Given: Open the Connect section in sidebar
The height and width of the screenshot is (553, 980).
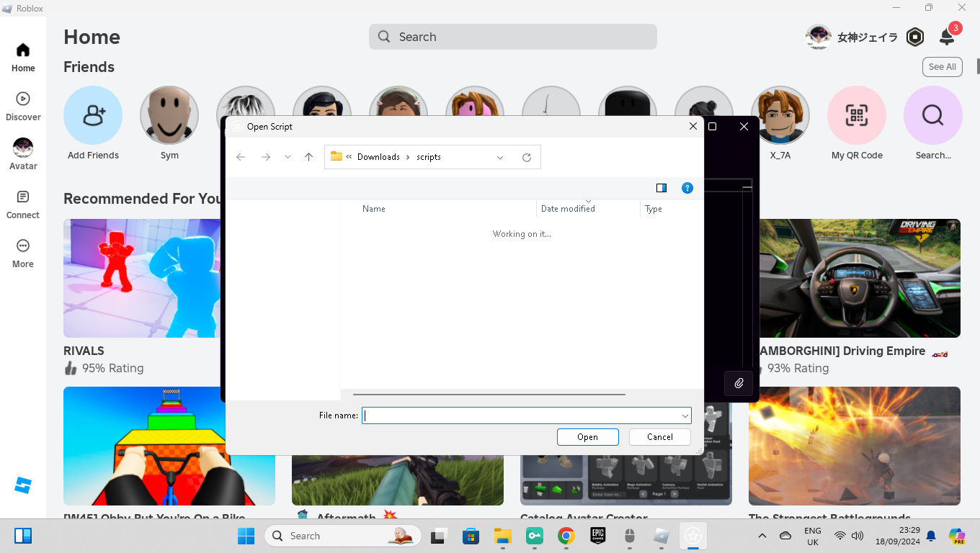Looking at the screenshot, I should pos(23,204).
